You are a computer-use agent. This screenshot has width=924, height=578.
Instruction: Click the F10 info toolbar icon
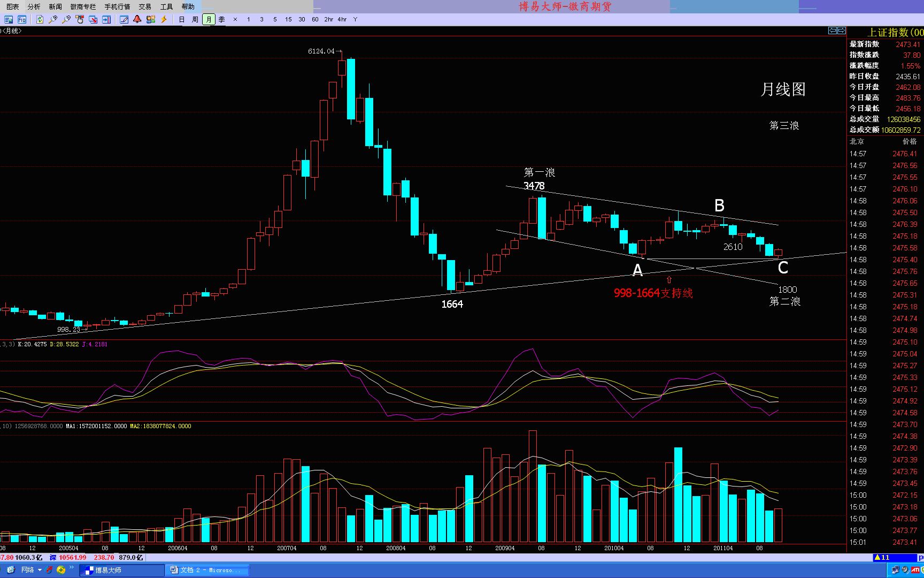[22, 19]
